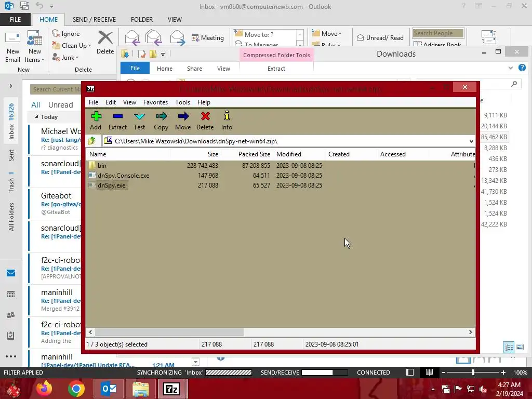The height and width of the screenshot is (399, 532).
Task: Open the File menu in 7-Zip
Action: [x=94, y=102]
